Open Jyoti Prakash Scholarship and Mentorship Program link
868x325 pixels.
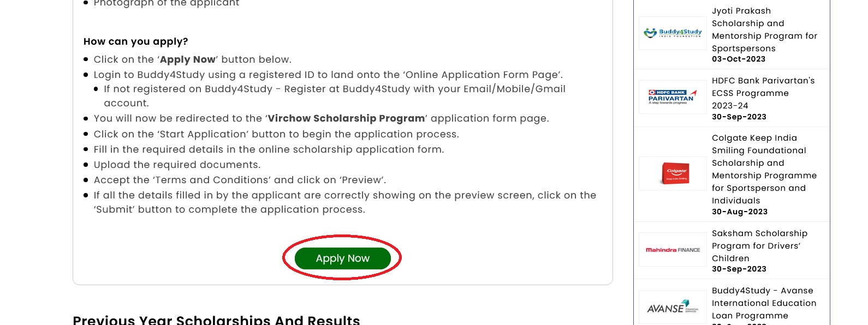(x=764, y=29)
